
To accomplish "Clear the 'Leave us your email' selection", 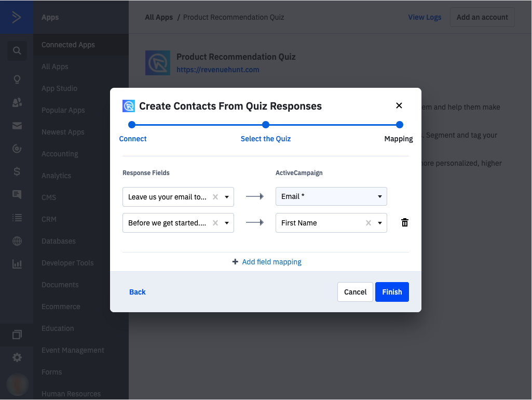I will point(215,197).
